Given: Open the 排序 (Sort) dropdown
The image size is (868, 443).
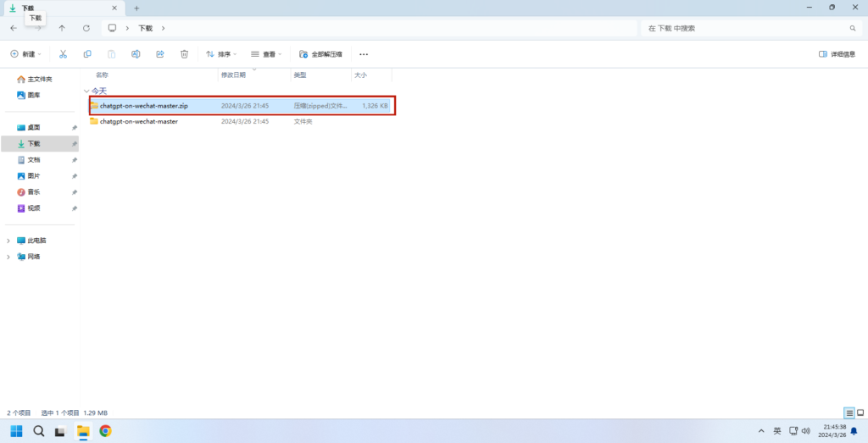Looking at the screenshot, I should click(x=221, y=54).
